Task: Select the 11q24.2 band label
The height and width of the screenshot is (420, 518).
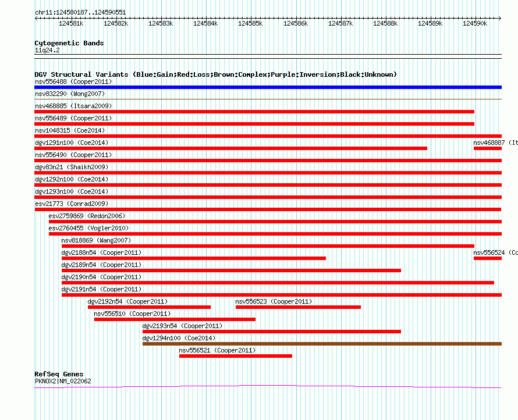Action: coord(47,50)
